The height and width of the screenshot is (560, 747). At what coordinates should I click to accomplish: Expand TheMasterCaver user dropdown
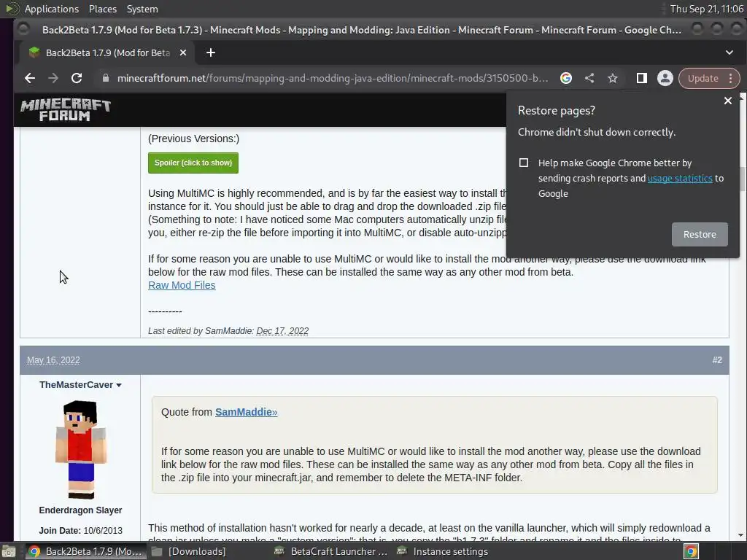(x=119, y=385)
